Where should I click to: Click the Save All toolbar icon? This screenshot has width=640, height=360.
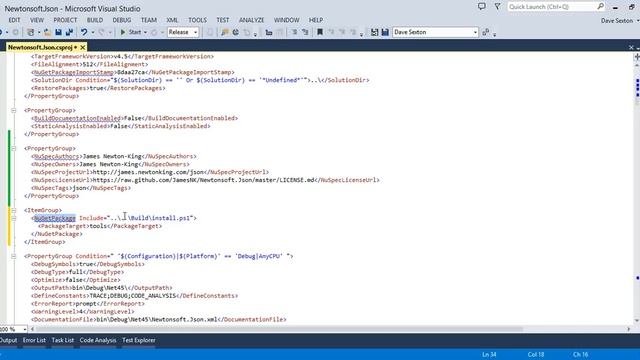[69, 32]
